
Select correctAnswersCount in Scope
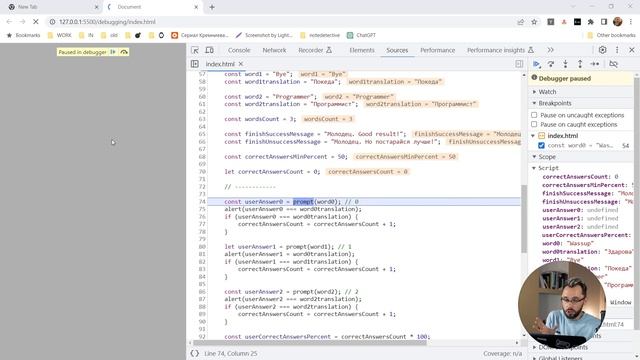click(580, 177)
